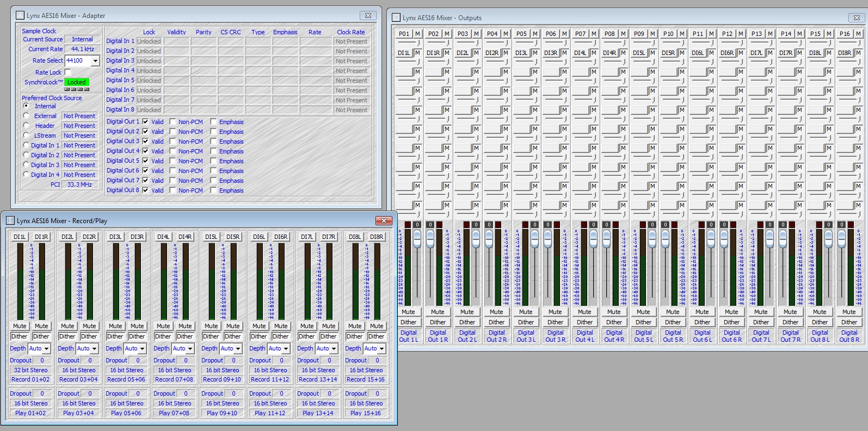Close the Lynx Adapter window
868x431 pixels.
click(368, 16)
